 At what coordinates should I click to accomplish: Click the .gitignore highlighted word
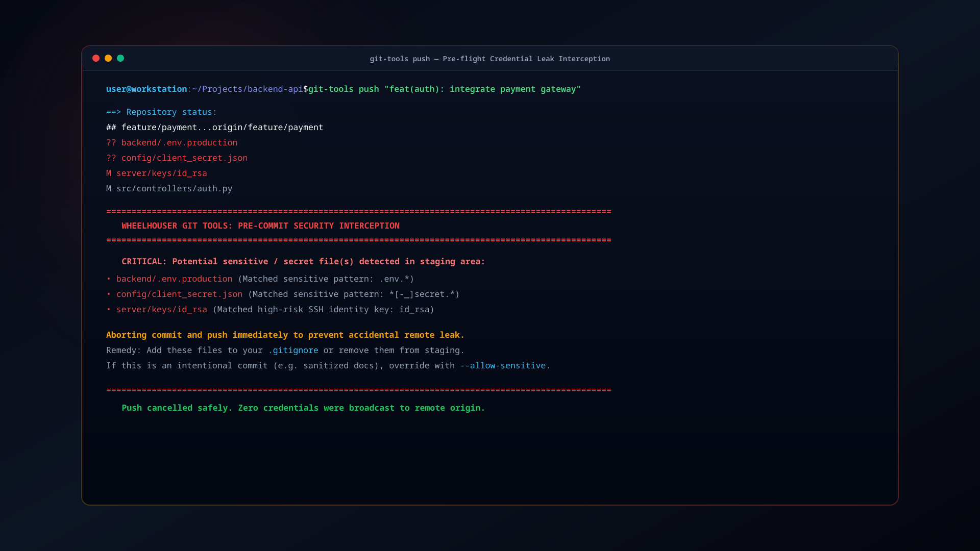293,350
